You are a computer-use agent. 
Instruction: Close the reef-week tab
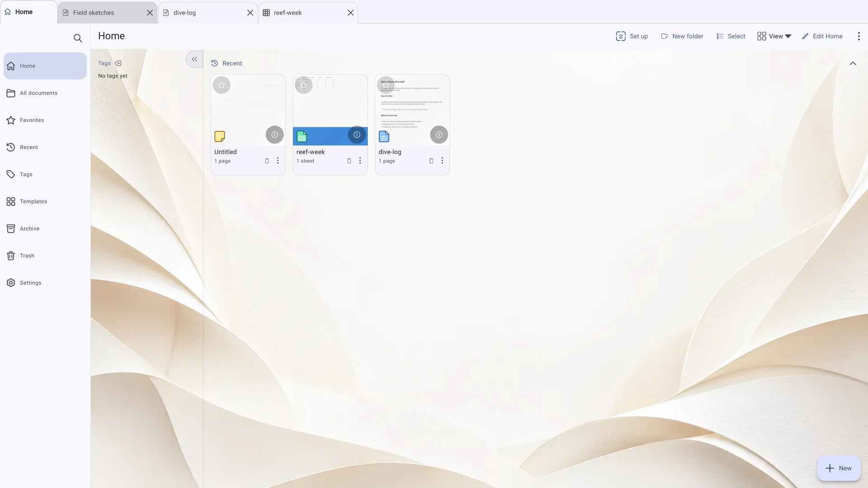tap(351, 13)
